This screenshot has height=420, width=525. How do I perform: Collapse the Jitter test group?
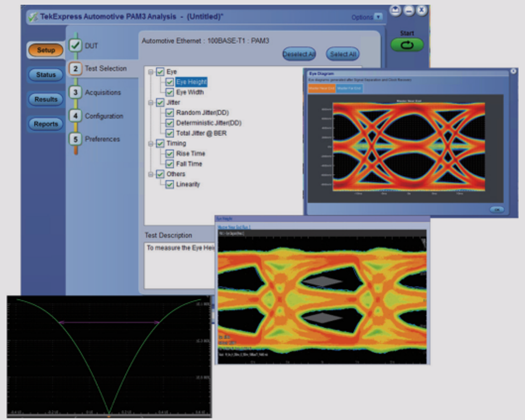150,103
